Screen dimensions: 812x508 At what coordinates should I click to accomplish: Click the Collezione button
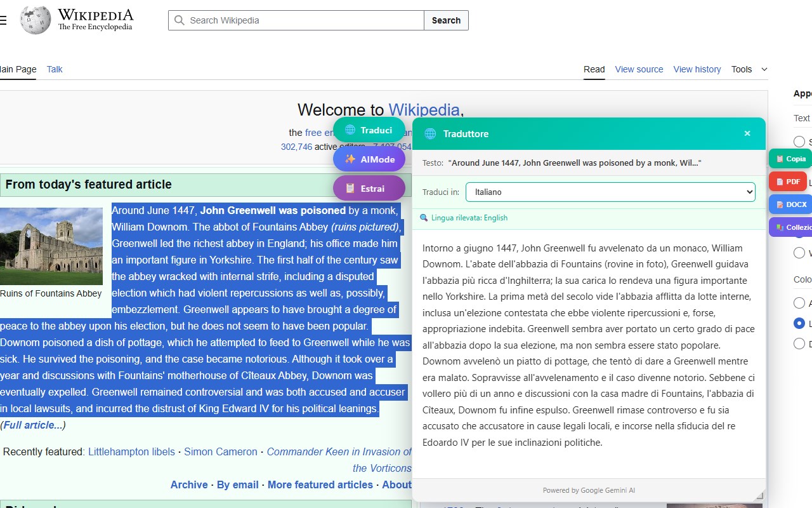[x=790, y=227]
